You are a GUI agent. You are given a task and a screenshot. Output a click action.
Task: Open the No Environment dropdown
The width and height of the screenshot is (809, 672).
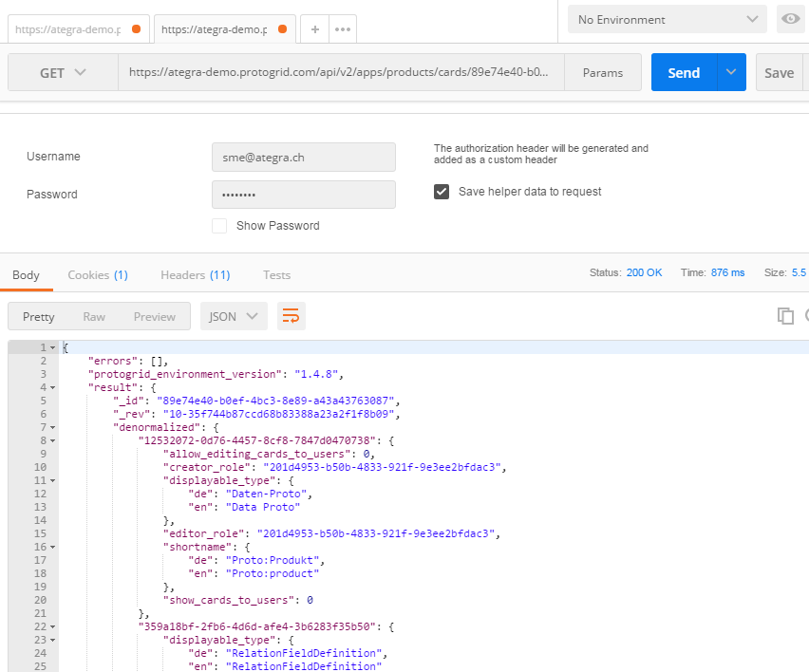coord(668,20)
